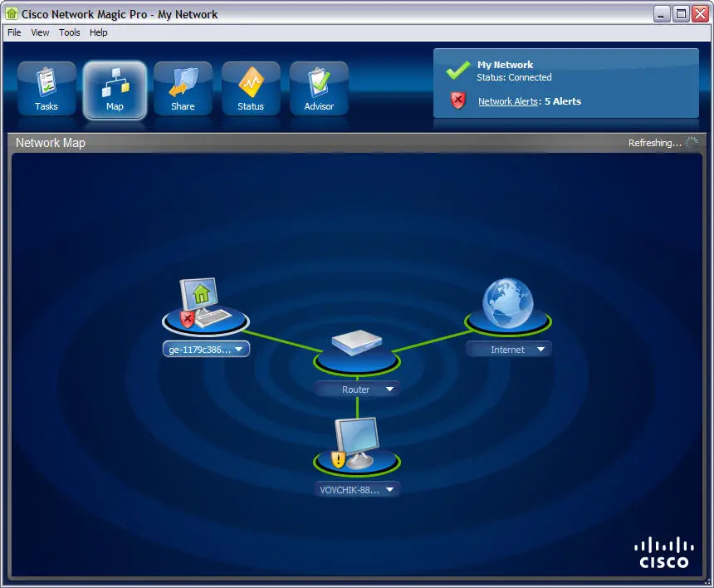Click the 'Status: Connected' text

[x=514, y=77]
